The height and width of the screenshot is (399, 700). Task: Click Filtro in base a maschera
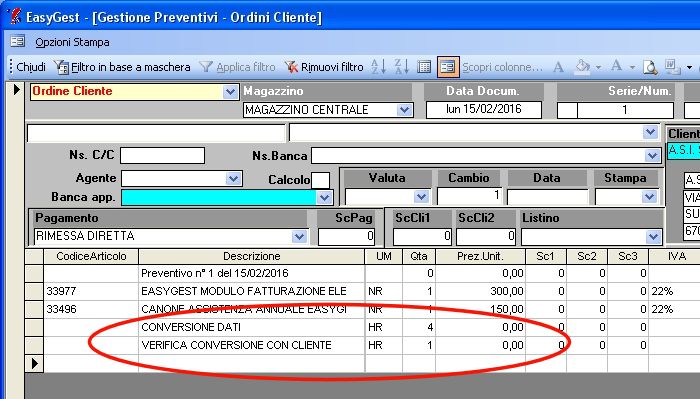tap(123, 67)
